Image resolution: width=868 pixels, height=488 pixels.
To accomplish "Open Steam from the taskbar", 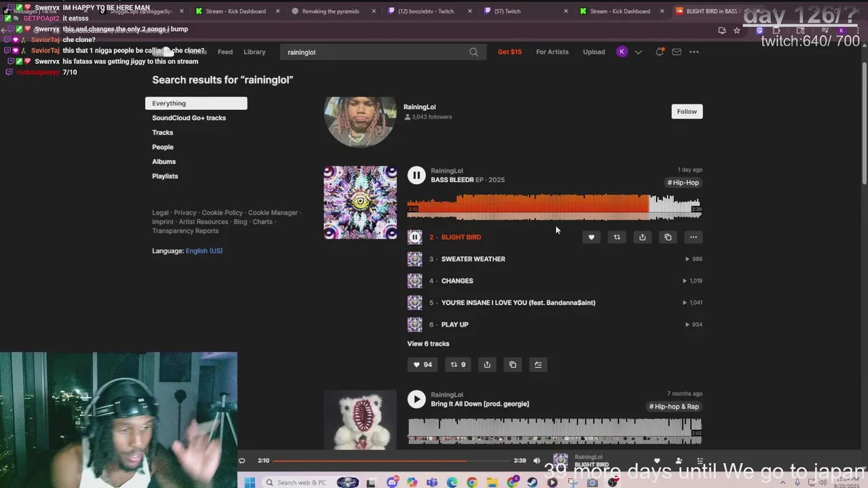I will [532, 483].
